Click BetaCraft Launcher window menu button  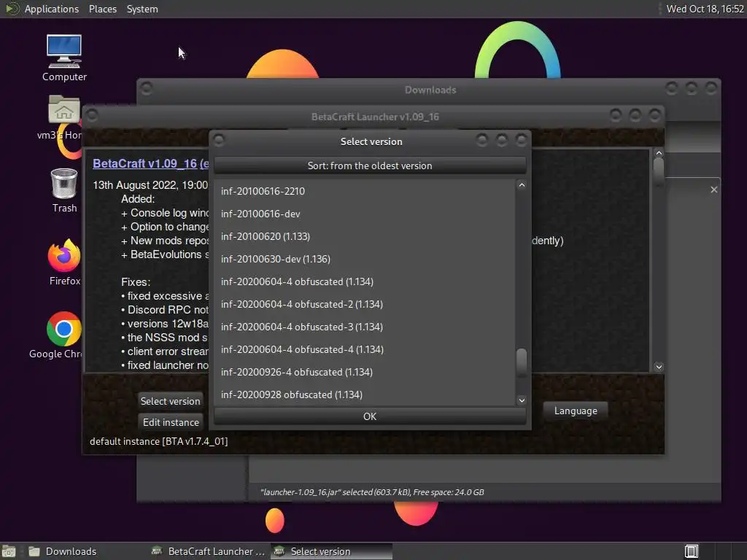(92, 115)
